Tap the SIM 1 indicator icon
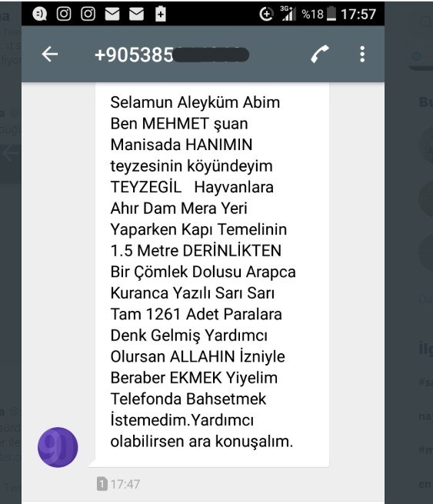 102,484
